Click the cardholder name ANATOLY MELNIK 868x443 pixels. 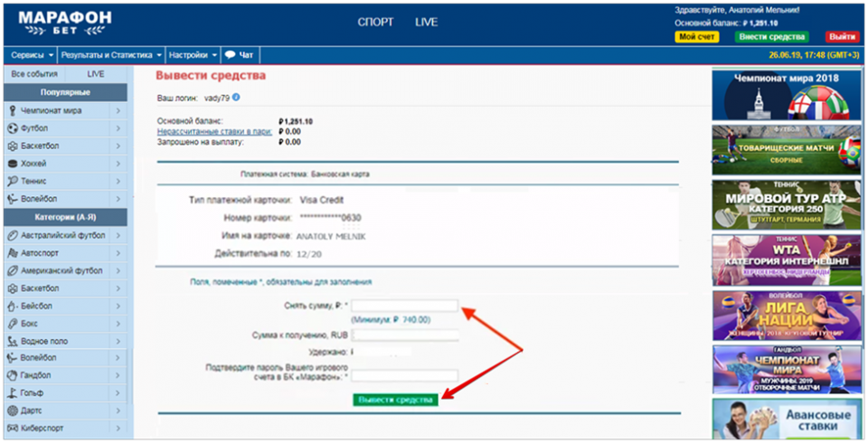(x=331, y=237)
